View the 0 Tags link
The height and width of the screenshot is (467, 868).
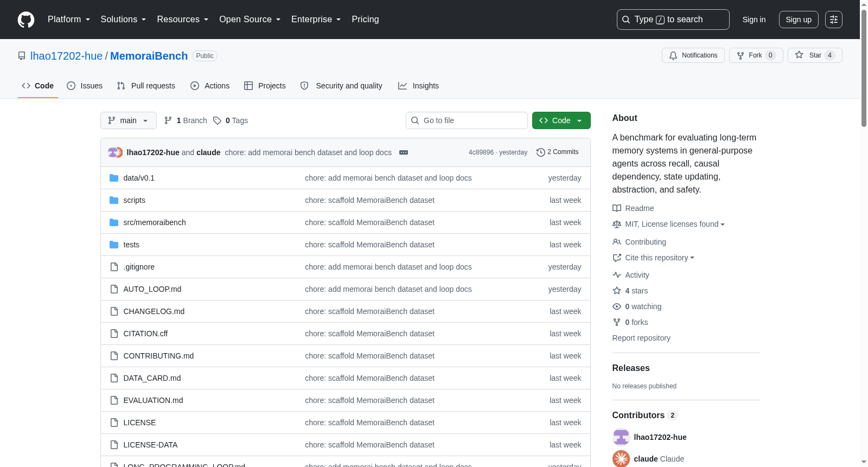coord(231,120)
